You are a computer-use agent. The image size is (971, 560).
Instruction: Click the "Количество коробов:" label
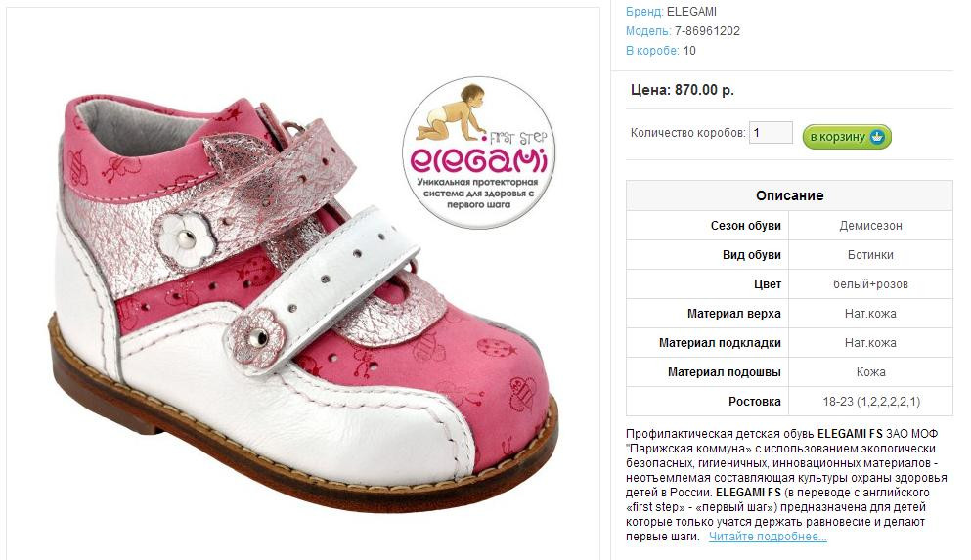click(687, 133)
